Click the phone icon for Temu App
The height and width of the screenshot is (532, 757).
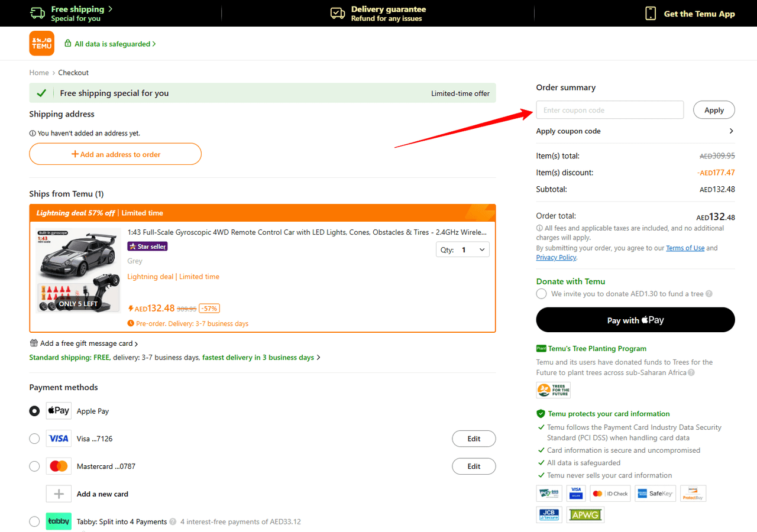coord(651,13)
